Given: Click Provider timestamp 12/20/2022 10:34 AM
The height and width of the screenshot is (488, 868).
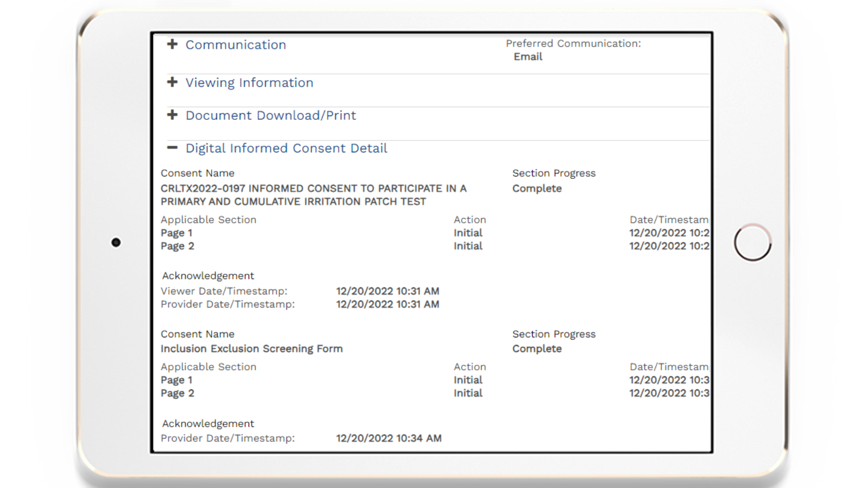Looking at the screenshot, I should coord(388,438).
